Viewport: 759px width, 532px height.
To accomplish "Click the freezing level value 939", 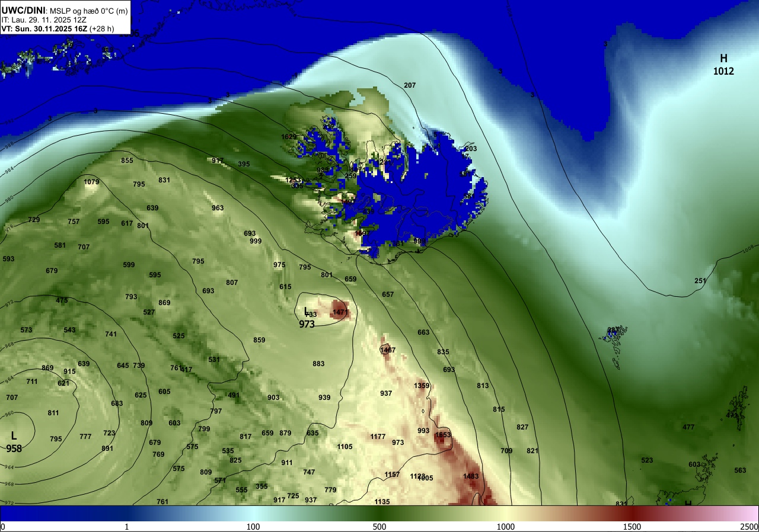I will pos(324,398).
